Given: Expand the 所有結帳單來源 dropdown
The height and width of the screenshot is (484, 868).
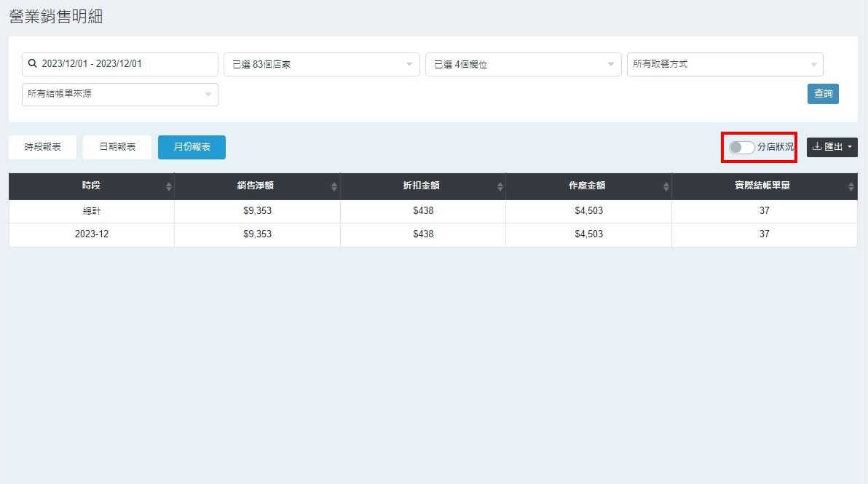Looking at the screenshot, I should click(x=119, y=95).
